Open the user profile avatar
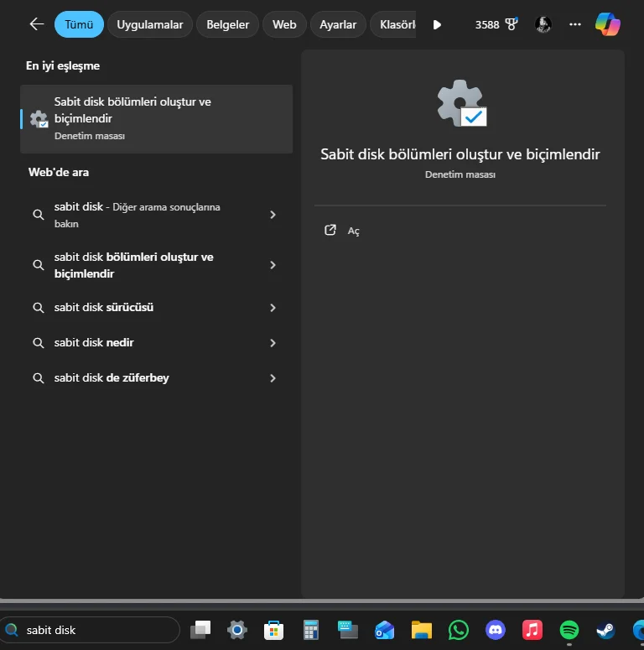 point(543,24)
